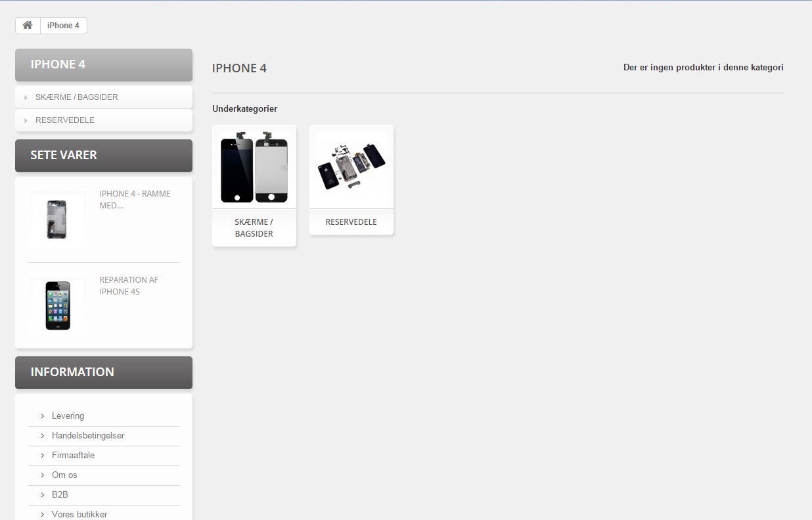Expand arrow beside sidebar Skærme / Bagsider
This screenshot has height=520, width=812.
pos(26,97)
